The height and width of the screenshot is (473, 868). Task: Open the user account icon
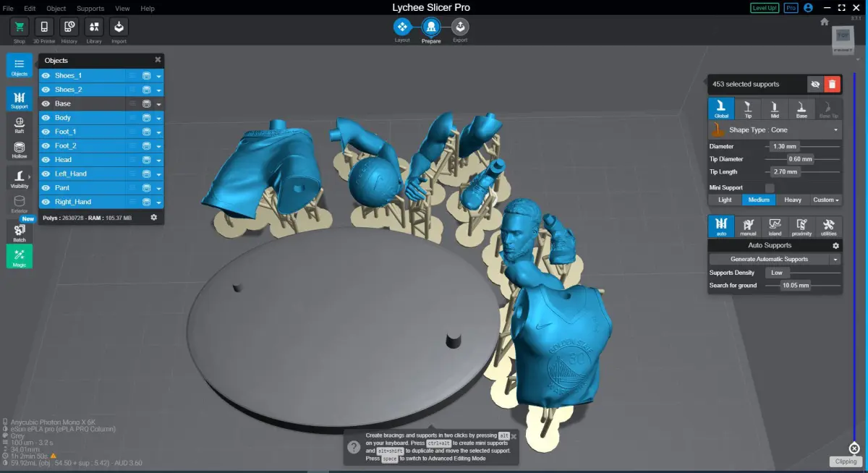tap(808, 8)
